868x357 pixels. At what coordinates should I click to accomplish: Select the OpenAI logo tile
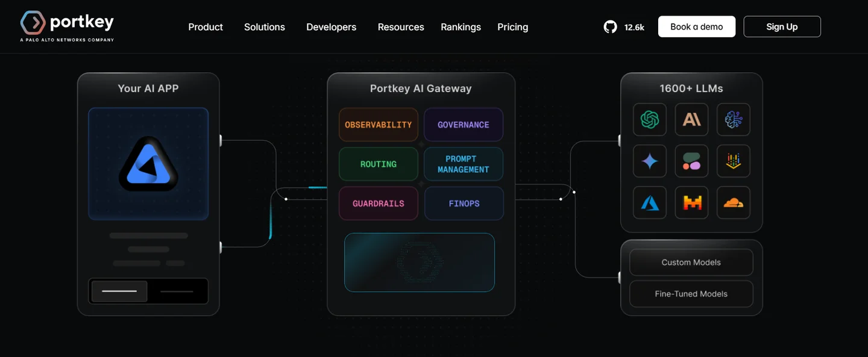(650, 119)
